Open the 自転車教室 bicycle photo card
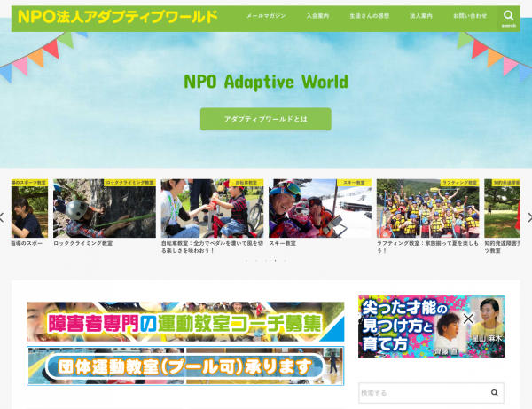This screenshot has width=532, height=409. (212, 208)
